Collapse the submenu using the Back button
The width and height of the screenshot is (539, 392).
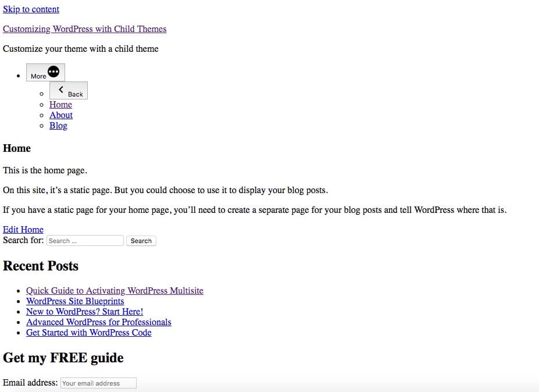(68, 90)
